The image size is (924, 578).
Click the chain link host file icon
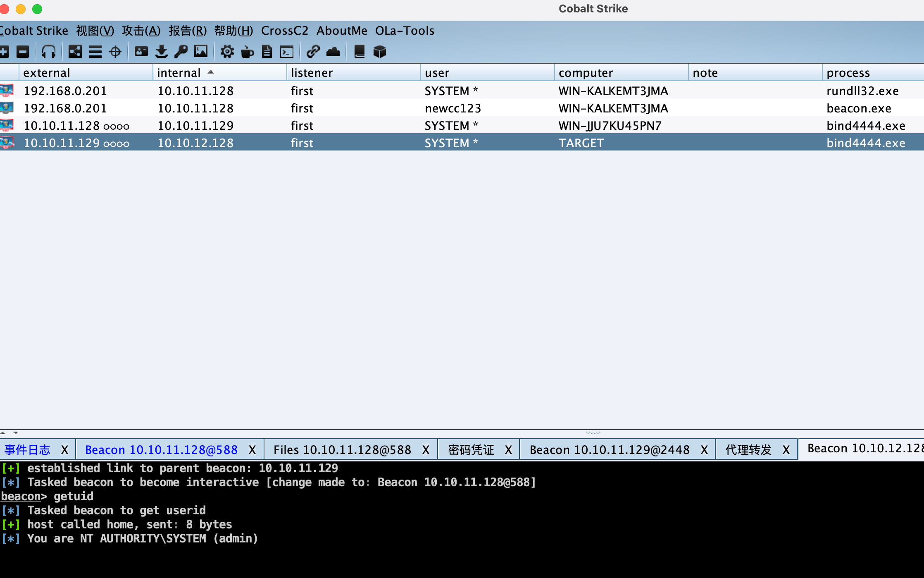click(x=313, y=52)
